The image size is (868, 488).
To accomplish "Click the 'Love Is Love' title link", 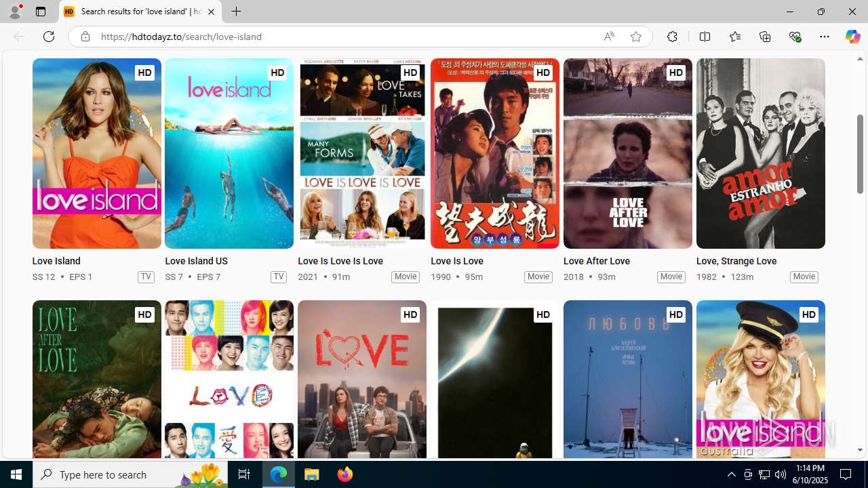I will (457, 261).
